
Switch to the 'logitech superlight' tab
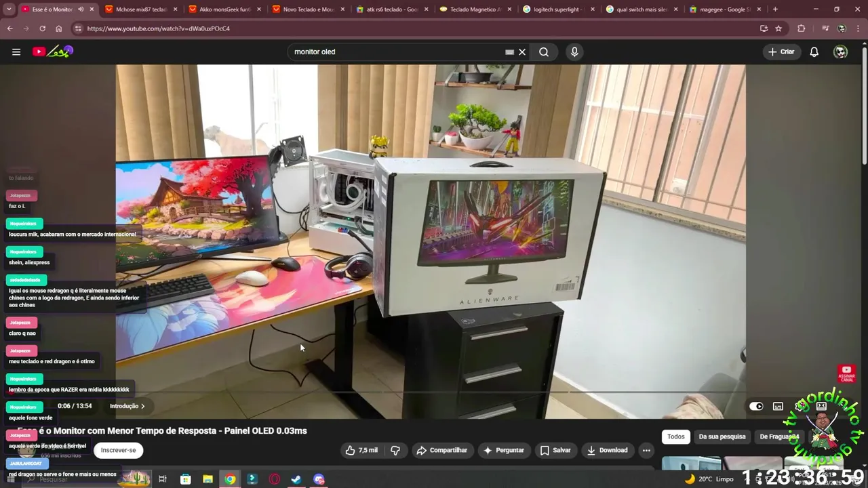pos(558,9)
